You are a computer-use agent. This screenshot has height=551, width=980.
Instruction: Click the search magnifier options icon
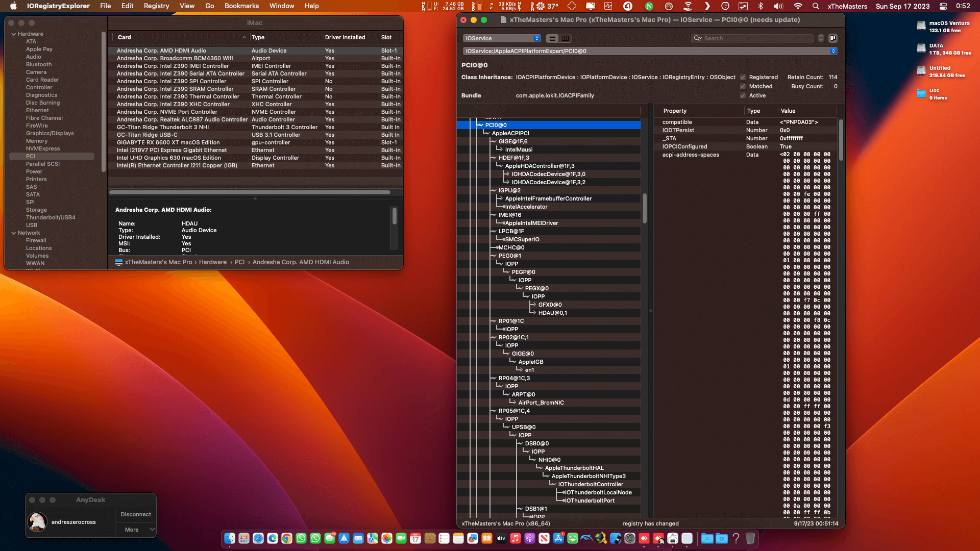click(698, 38)
